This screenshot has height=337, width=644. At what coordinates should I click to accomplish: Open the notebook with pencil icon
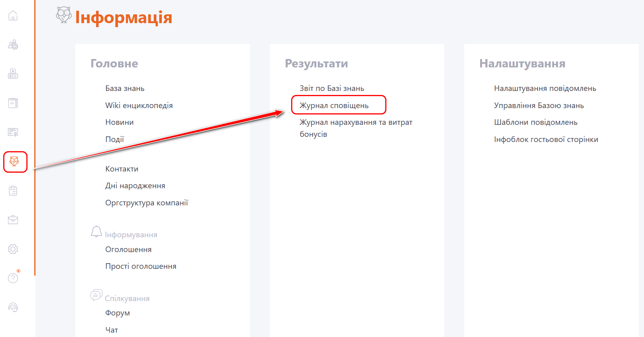tap(13, 103)
